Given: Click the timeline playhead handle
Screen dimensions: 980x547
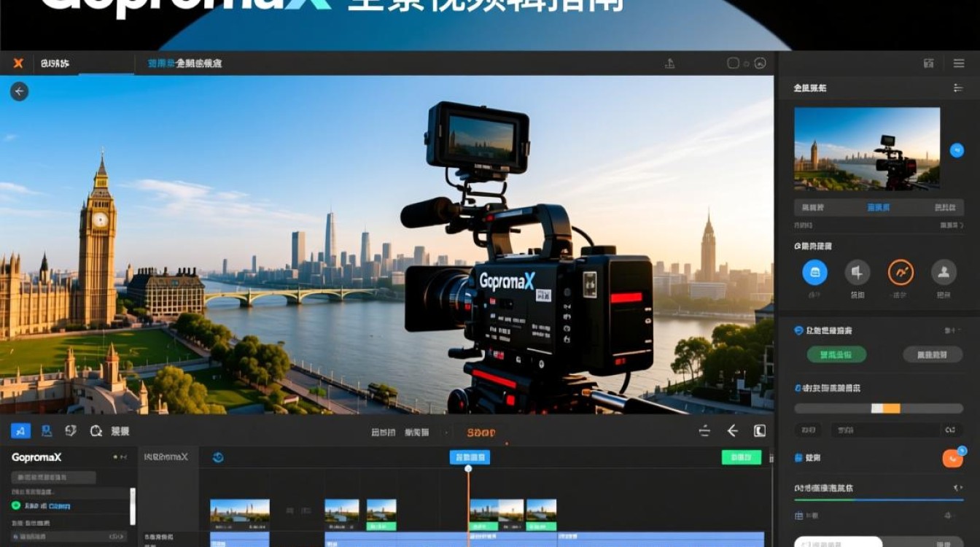Looking at the screenshot, I should click(x=468, y=468).
